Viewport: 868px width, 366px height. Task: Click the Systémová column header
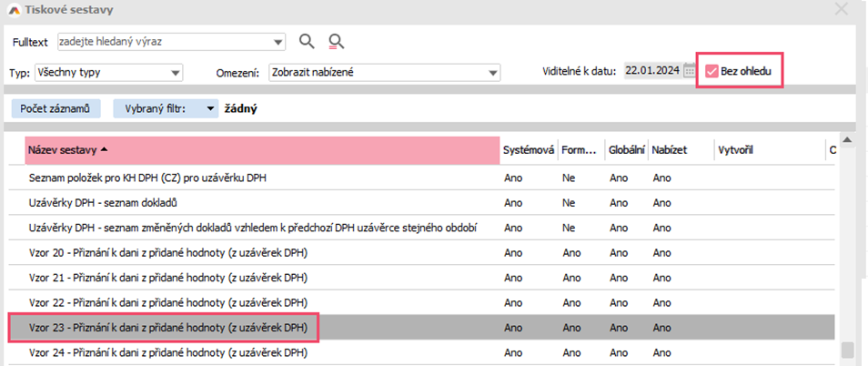point(528,150)
